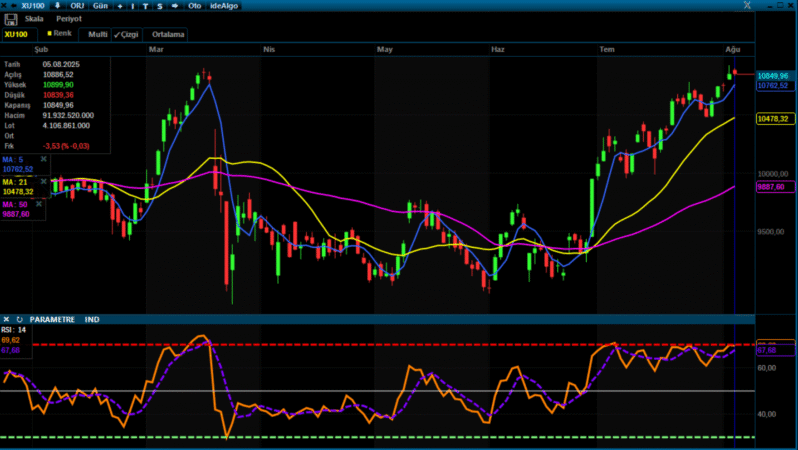Remove the MA 5 indicator with its X

44,159
